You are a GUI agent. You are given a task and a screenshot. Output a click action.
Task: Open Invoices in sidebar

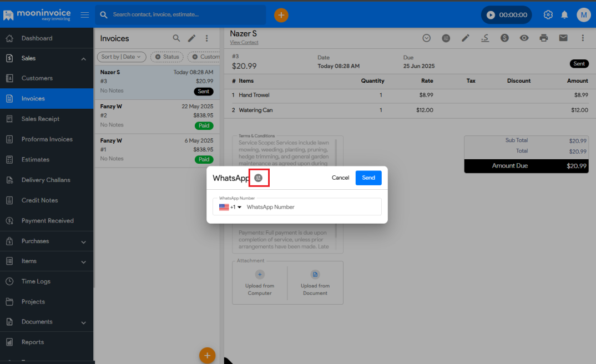pyautogui.click(x=47, y=99)
